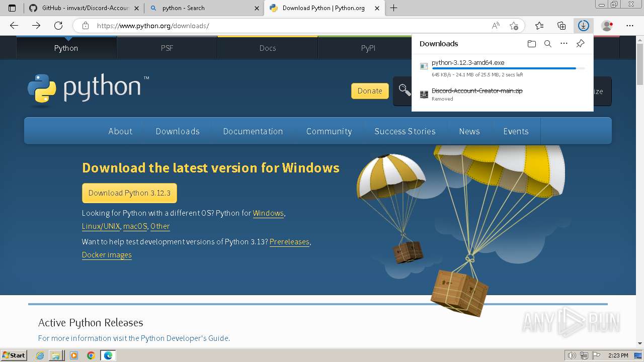Image resolution: width=644 pixels, height=362 pixels.
Task: Open the media player taskbar icon
Action: tap(74, 355)
